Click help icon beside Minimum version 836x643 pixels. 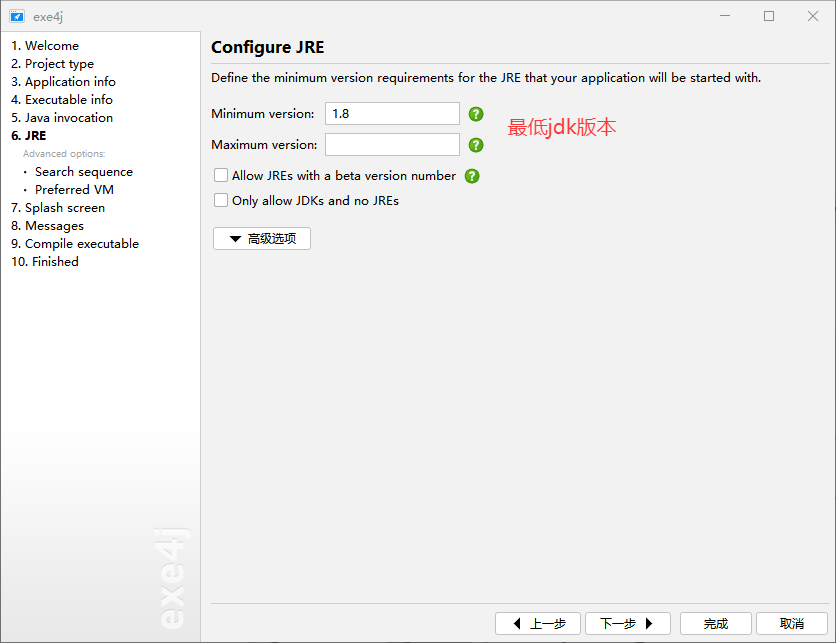476,114
